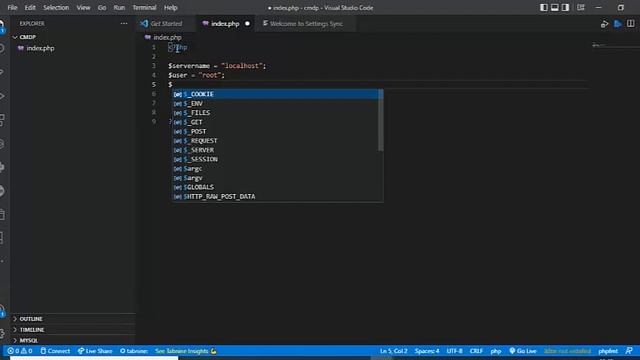Toggle the secondary side bar layout icon

tap(565, 7)
